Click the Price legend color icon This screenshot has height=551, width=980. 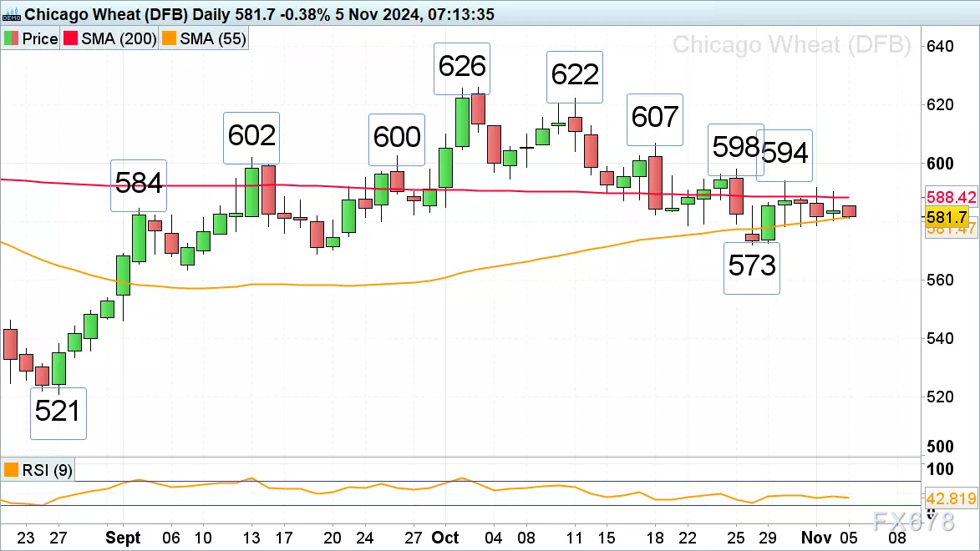(x=11, y=38)
